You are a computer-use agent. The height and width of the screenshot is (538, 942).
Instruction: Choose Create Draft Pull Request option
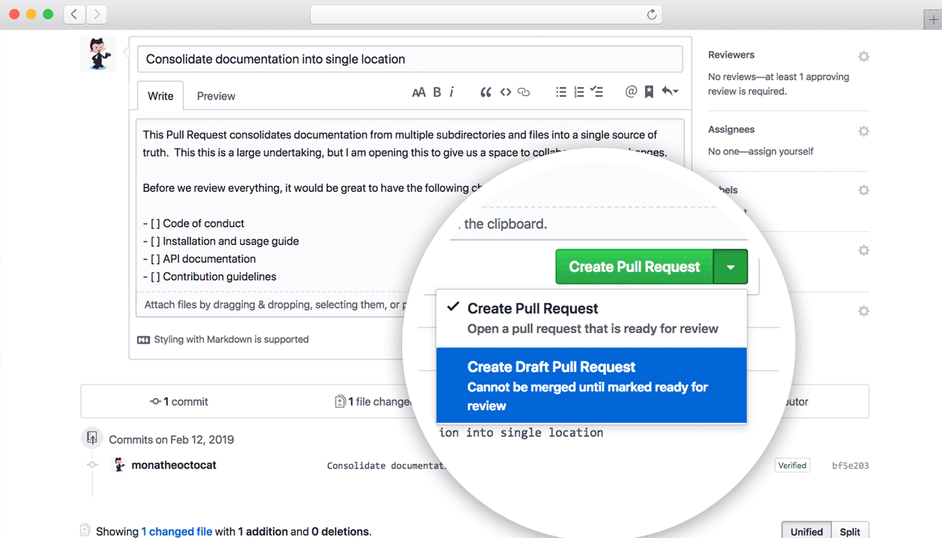pos(592,385)
